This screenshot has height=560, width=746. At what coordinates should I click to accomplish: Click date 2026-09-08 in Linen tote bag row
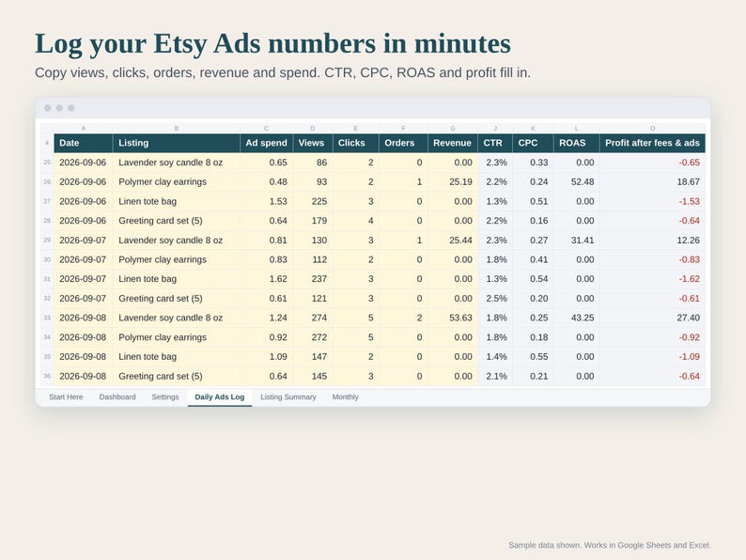coord(84,356)
